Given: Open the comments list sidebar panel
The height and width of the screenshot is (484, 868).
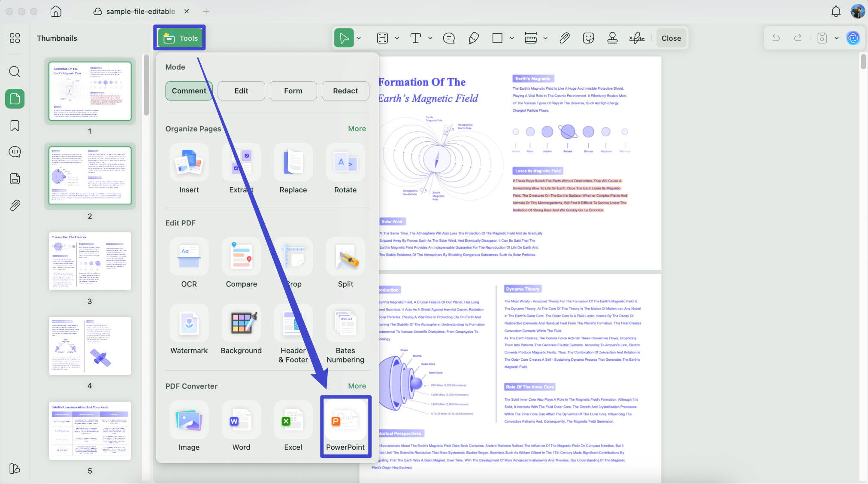Looking at the screenshot, I should 15,152.
